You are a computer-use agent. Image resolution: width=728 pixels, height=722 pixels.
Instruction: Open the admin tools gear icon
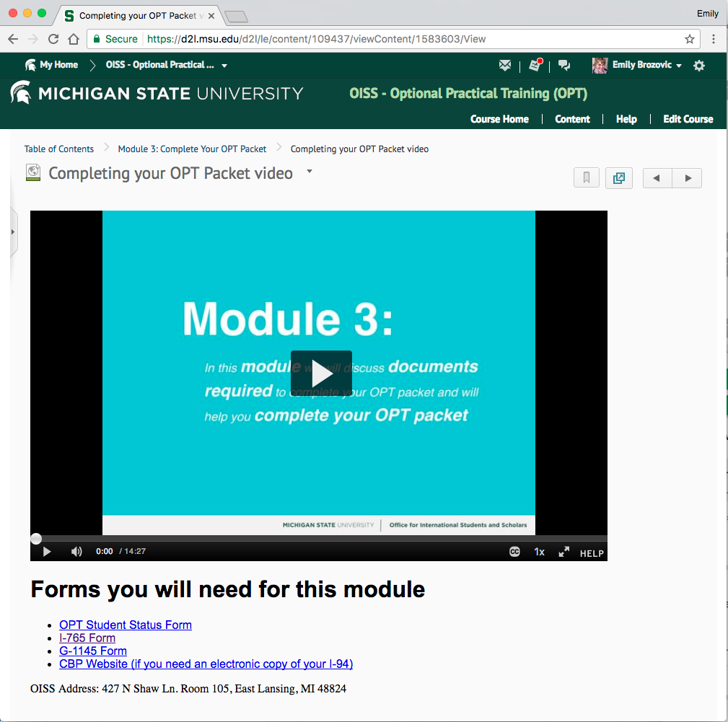point(698,66)
